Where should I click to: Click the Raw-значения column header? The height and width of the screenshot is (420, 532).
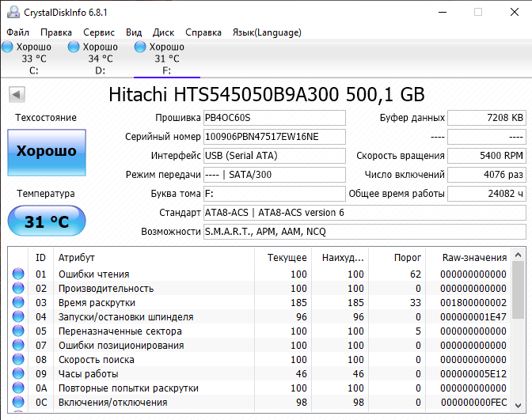pos(468,258)
